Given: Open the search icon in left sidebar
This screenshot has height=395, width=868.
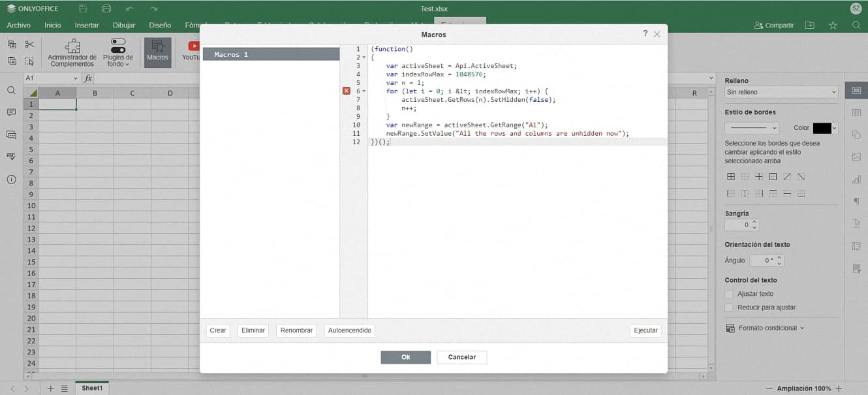Looking at the screenshot, I should click(x=11, y=91).
